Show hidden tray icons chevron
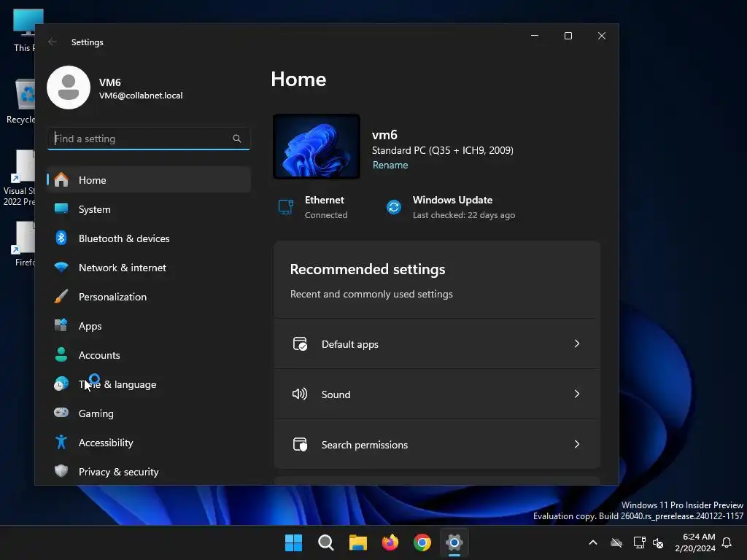747x560 pixels. click(x=593, y=542)
